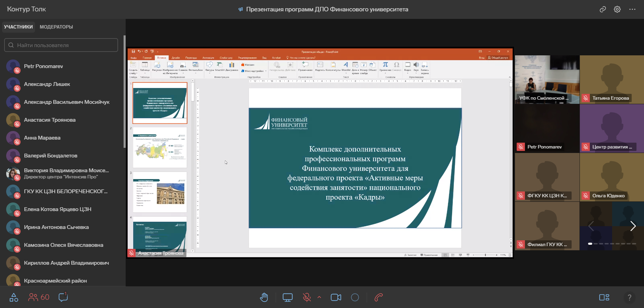Select participant Petr Ponomarev in the list

click(x=62, y=66)
